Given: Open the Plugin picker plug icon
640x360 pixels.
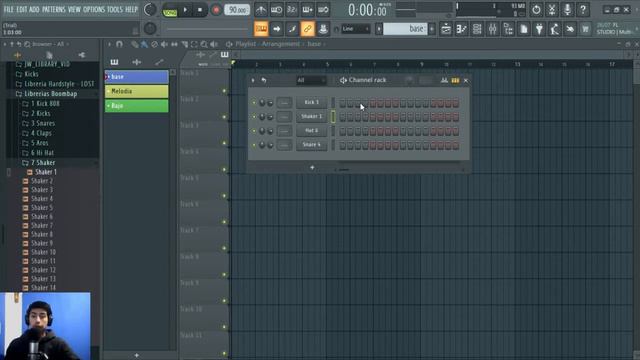Looking at the screenshot, I should 539,29.
